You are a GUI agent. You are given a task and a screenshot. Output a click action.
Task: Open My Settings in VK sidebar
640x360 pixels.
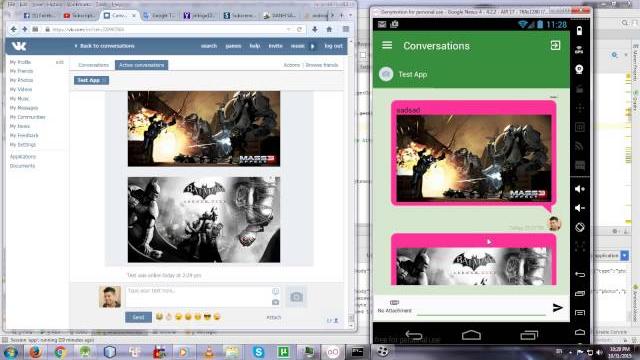coord(22,144)
